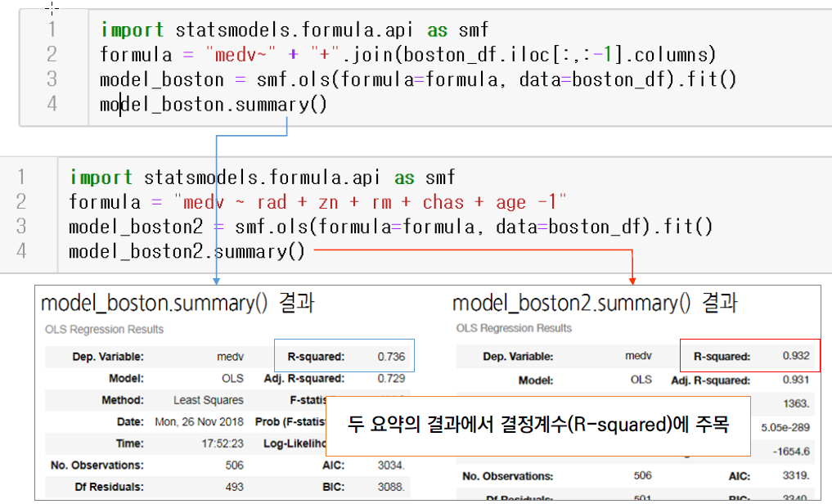Click the "model_boston2.summary()" line in the second cell

point(187,251)
